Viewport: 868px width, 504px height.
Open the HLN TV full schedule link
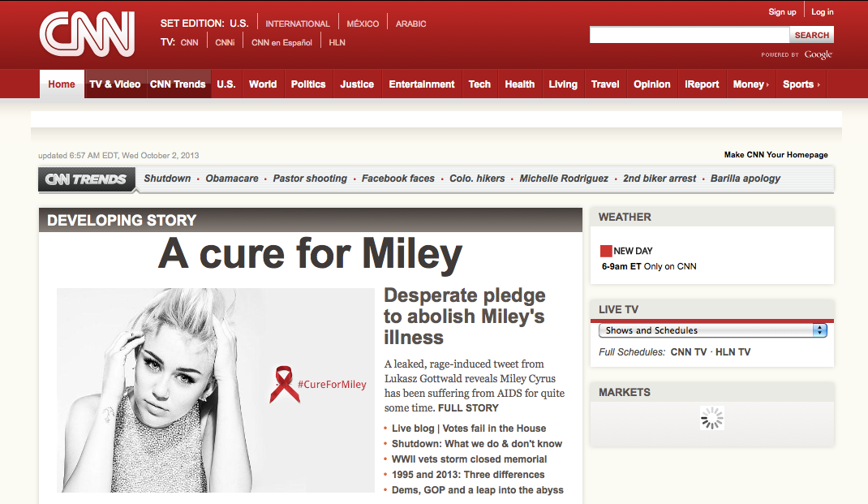[x=733, y=352]
